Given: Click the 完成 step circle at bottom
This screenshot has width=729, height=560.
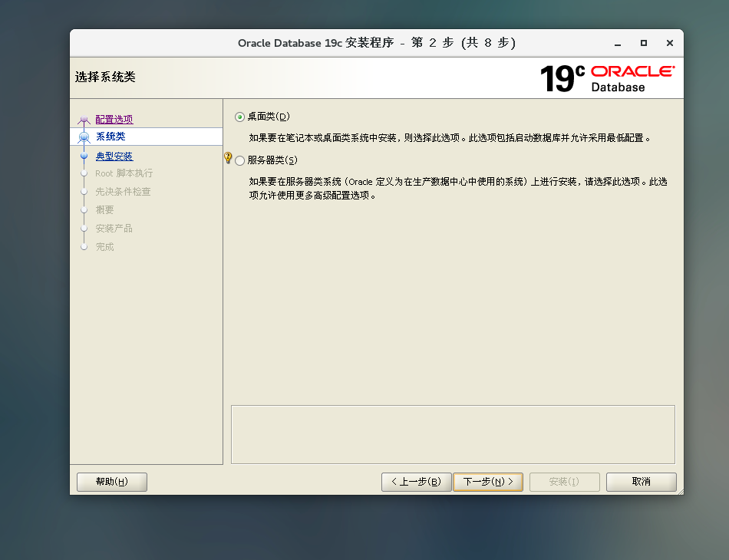Looking at the screenshot, I should [84, 246].
